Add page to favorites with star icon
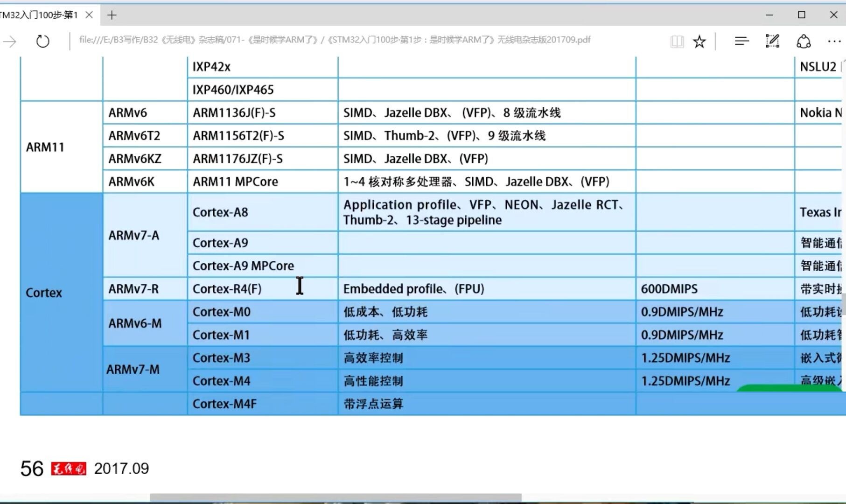This screenshot has height=504, width=846. 699,42
